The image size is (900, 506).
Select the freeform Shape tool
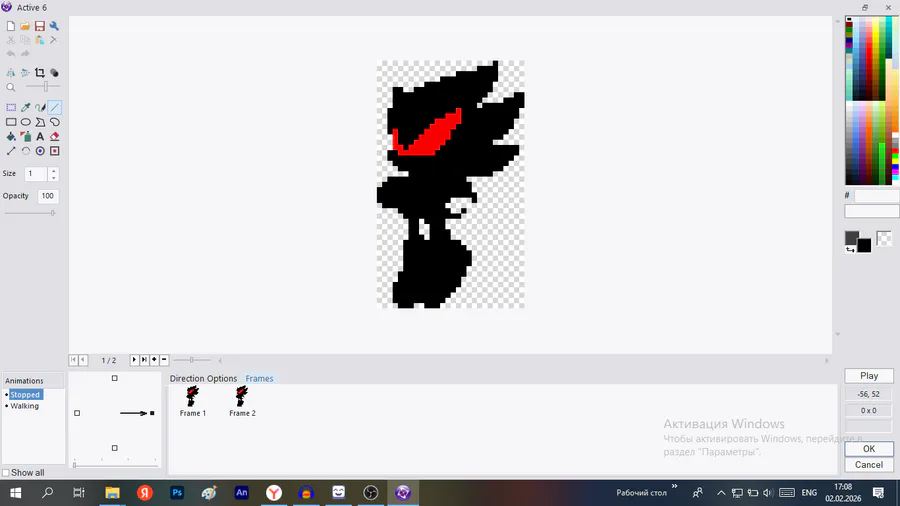point(55,122)
